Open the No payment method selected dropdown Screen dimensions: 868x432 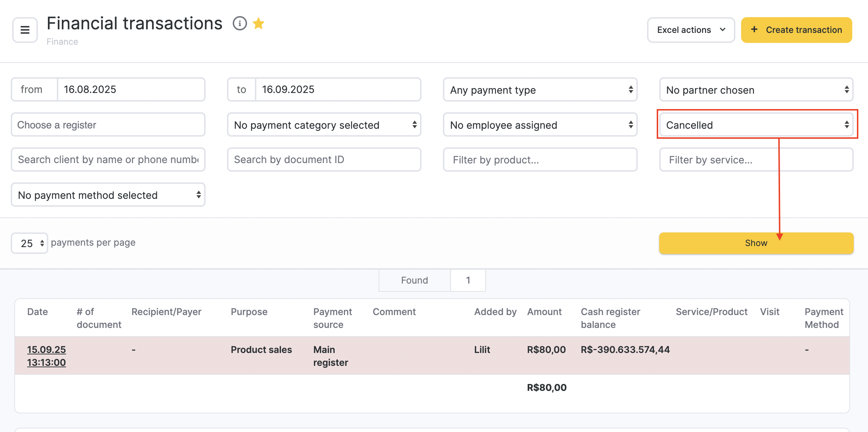pos(108,195)
